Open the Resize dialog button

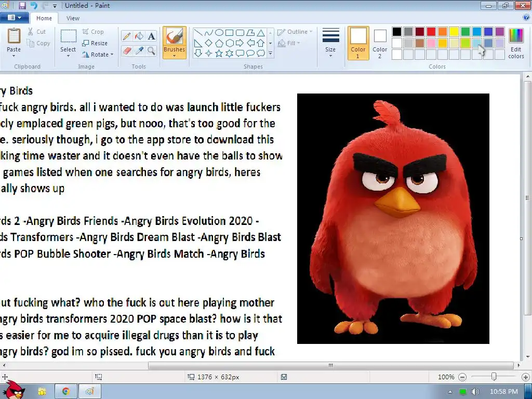coord(95,43)
